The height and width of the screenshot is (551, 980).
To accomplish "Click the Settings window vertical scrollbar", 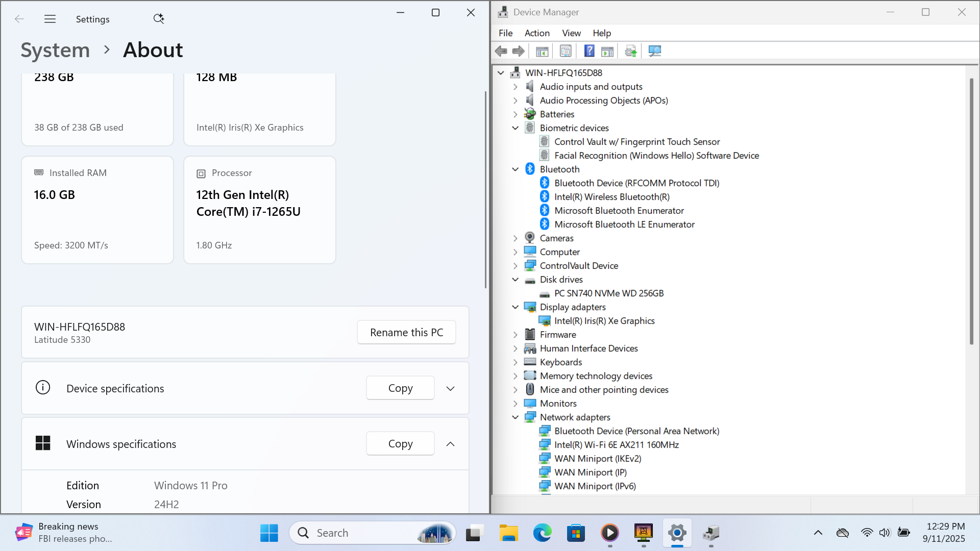I will pos(485,189).
